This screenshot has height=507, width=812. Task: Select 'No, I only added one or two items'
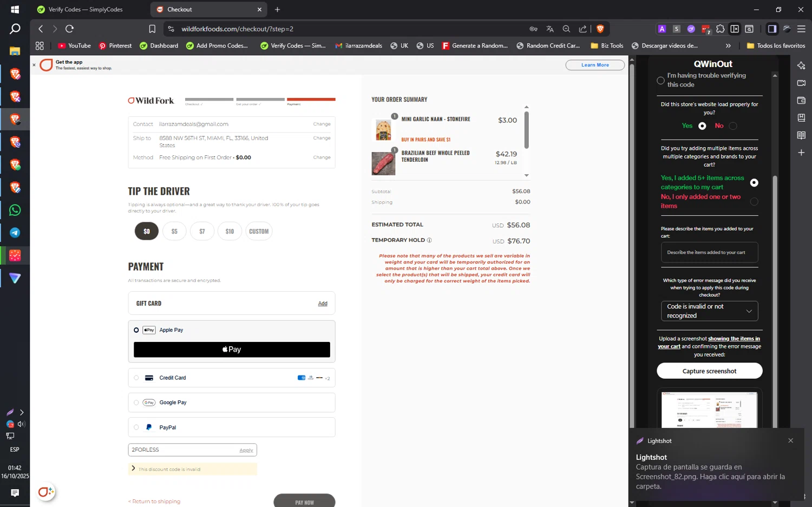[x=754, y=202]
